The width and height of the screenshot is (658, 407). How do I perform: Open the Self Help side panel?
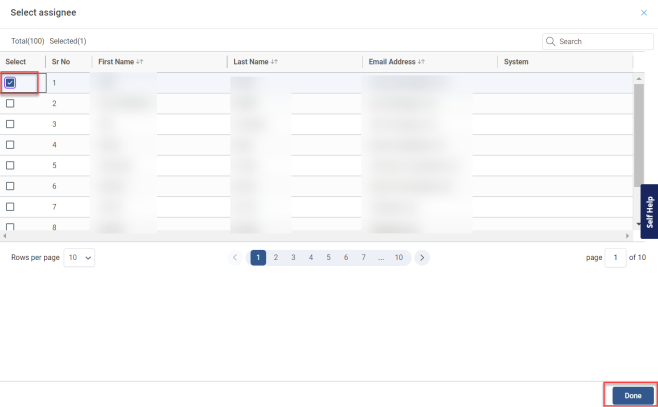(x=648, y=211)
